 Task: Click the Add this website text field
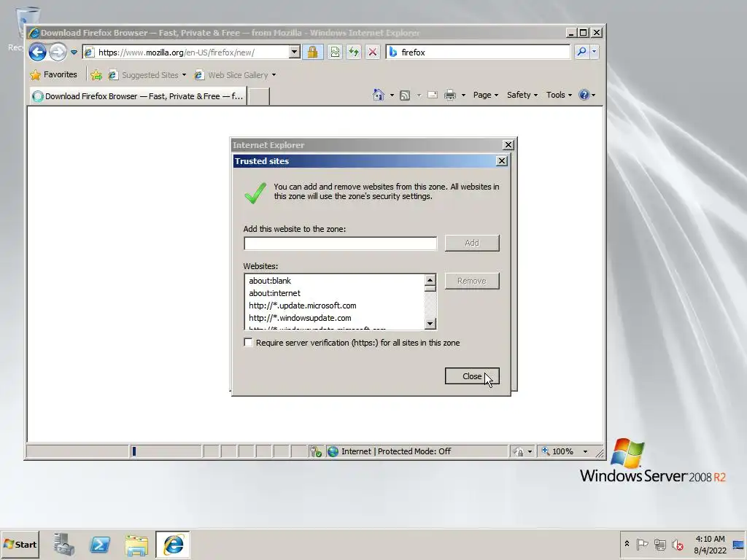pyautogui.click(x=340, y=244)
